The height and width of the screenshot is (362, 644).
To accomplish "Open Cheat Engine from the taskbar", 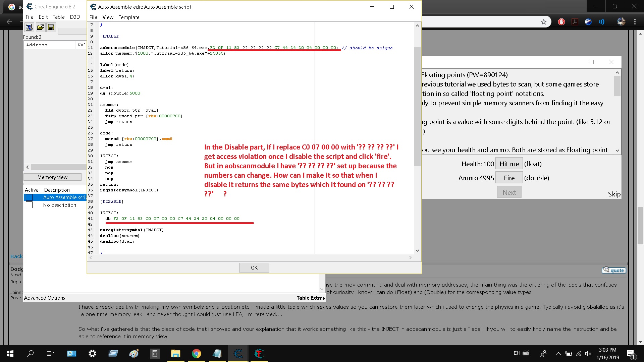I will (238, 353).
